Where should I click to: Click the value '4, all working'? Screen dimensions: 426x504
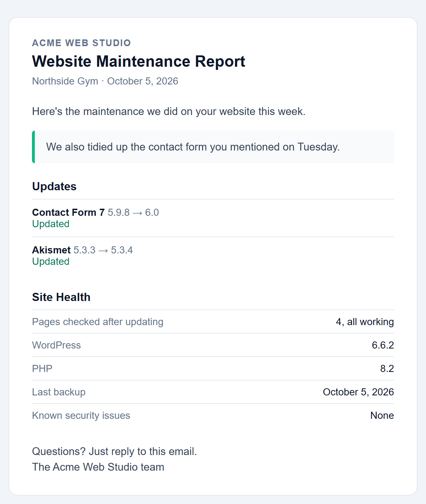tap(365, 322)
